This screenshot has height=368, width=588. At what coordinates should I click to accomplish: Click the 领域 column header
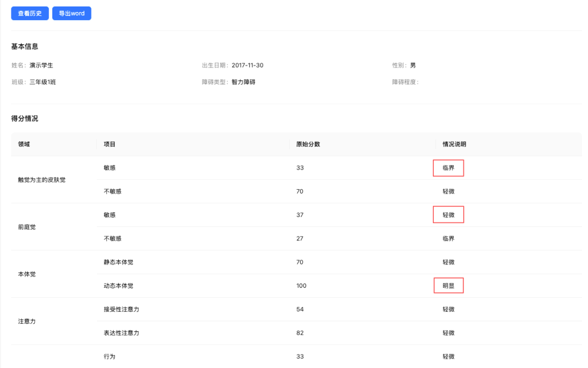point(24,144)
